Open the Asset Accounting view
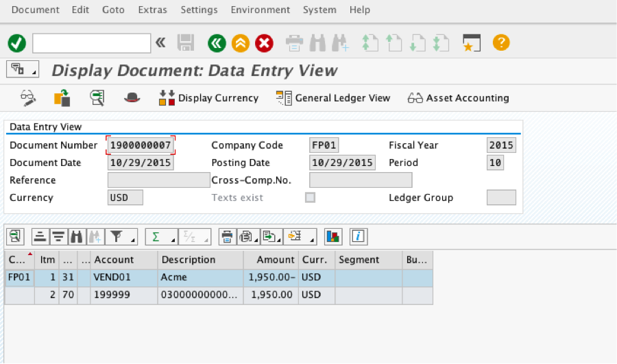 (458, 97)
